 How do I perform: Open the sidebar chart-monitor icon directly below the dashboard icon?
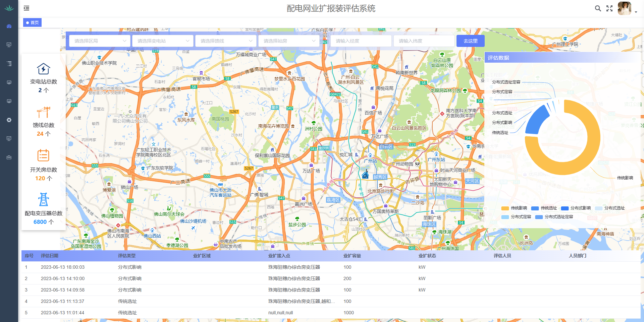[9, 45]
